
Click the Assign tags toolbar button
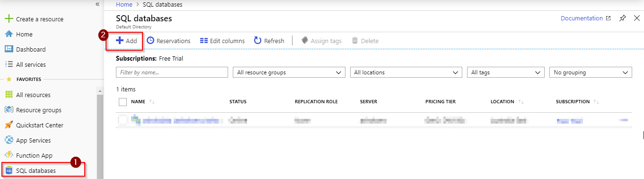321,41
